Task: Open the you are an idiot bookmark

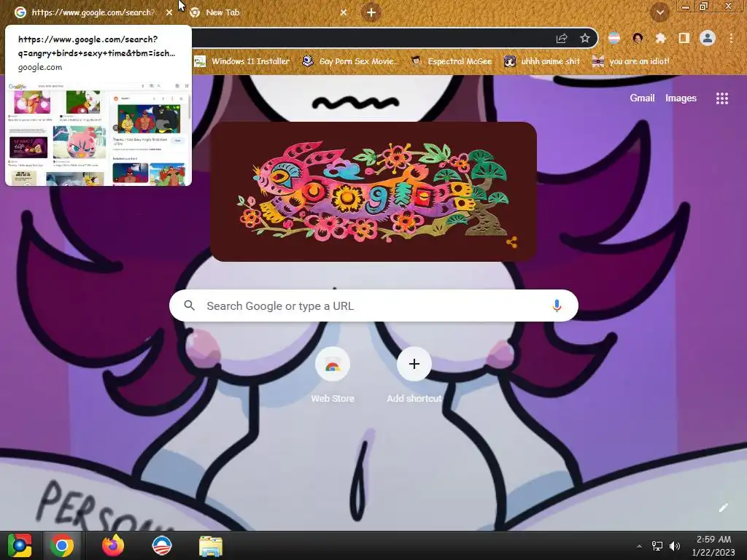Action: 631,61
